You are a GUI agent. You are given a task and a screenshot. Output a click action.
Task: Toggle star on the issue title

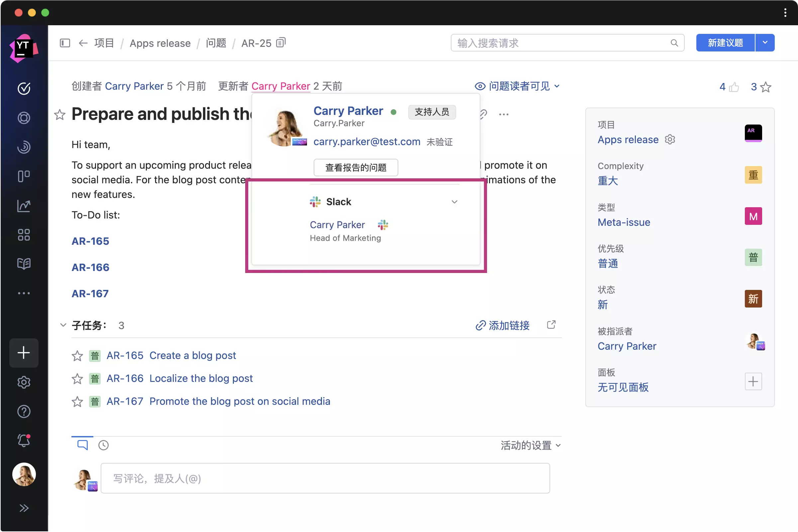(60, 115)
